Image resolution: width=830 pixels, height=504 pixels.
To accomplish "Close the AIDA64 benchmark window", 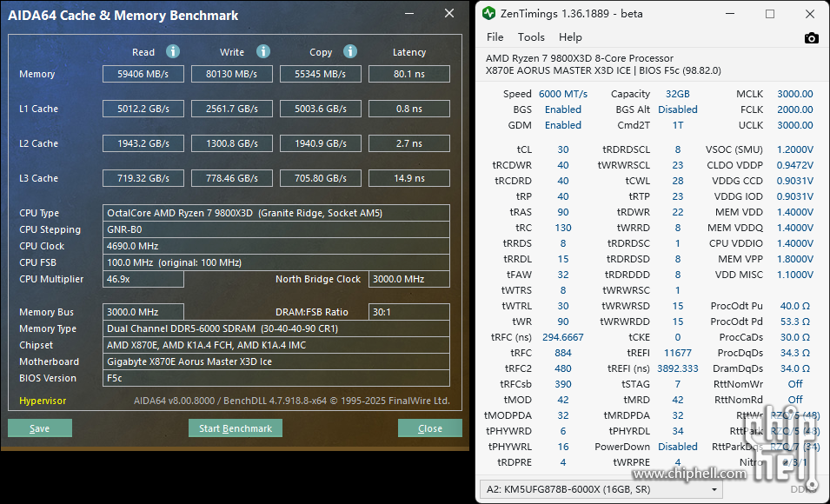I will (449, 14).
